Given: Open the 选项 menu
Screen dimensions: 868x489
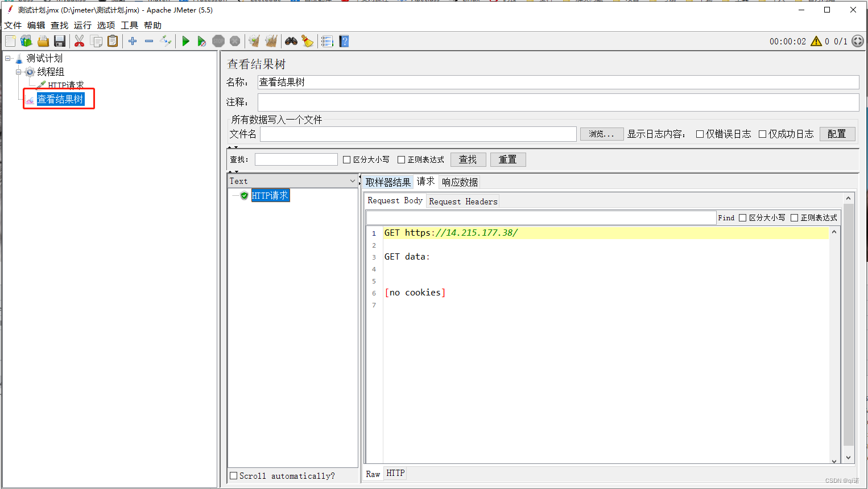Looking at the screenshot, I should [x=106, y=25].
